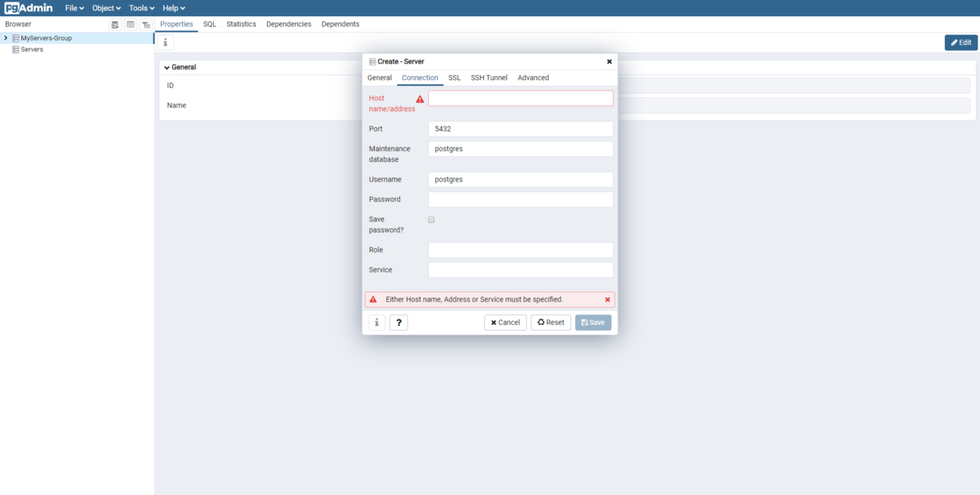Click the Browser panel title
The width and height of the screenshot is (980, 495).
(x=18, y=25)
